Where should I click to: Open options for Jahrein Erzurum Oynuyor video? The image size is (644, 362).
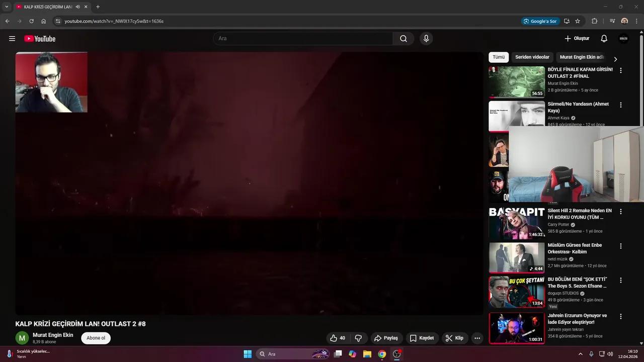pos(620,317)
